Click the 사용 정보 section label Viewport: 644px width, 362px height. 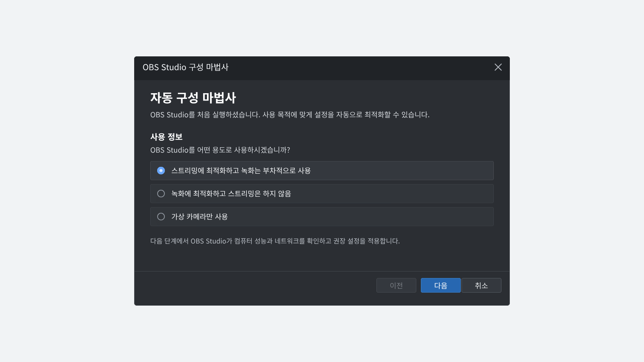click(166, 137)
